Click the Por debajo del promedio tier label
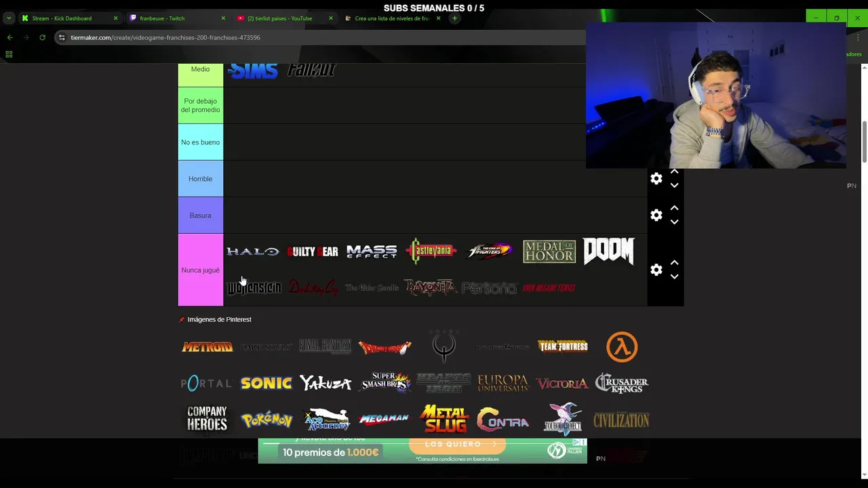Viewport: 868px width, 488px height. (200, 105)
